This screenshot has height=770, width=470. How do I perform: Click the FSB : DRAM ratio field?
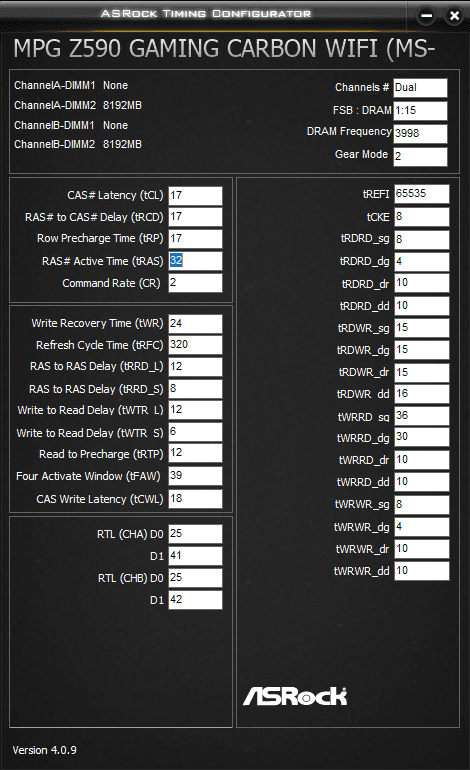tap(420, 110)
